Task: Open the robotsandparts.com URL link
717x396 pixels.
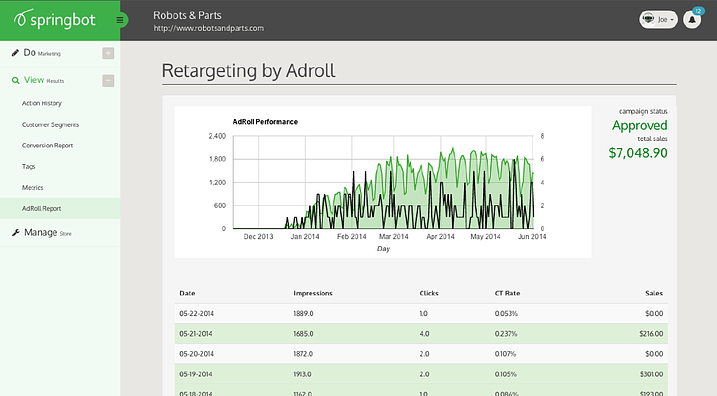Action: tap(209, 28)
